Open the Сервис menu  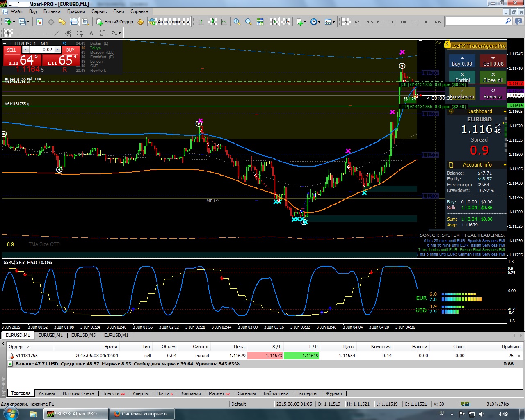pos(99,11)
